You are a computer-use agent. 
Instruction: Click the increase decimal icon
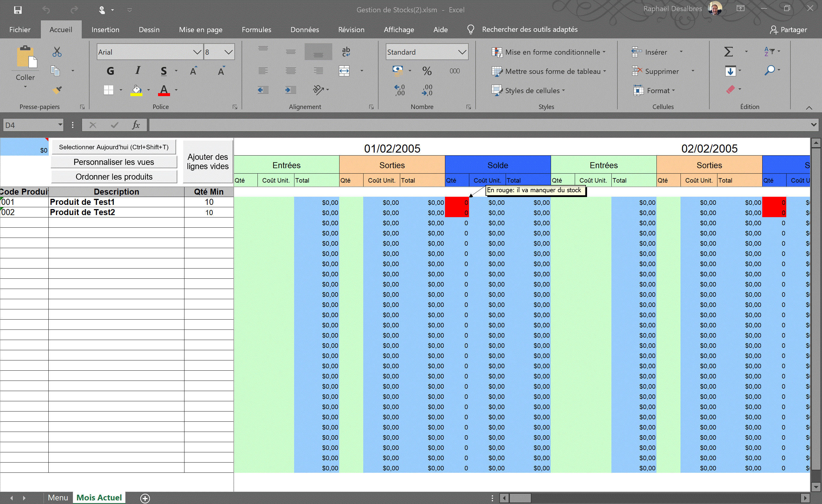pos(399,90)
